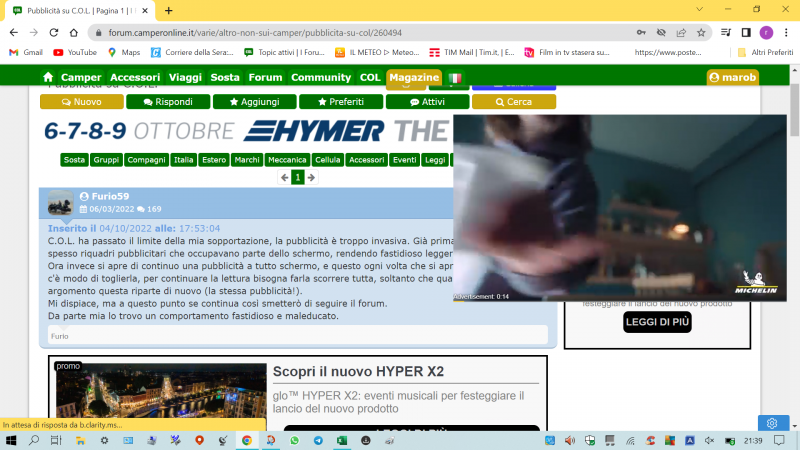Select the Marchi forum category
Image resolution: width=800 pixels, height=450 pixels.
click(x=247, y=160)
